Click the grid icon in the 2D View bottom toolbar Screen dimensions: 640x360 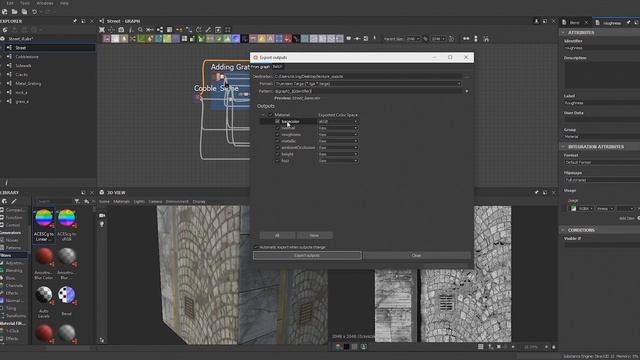coord(480,347)
